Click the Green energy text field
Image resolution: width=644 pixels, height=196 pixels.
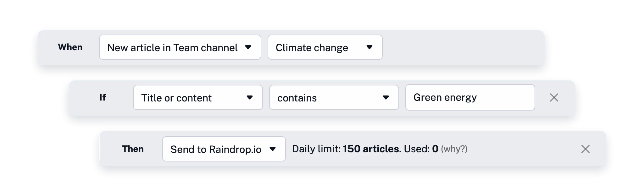[x=470, y=97]
